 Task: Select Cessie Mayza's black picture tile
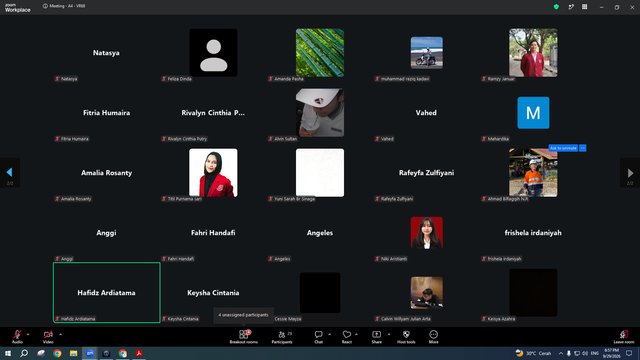320,293
